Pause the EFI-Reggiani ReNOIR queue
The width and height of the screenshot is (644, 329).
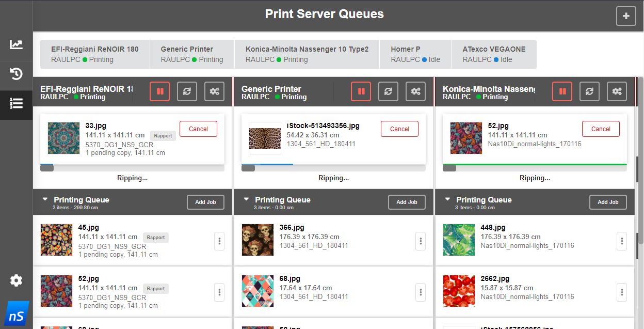click(160, 91)
